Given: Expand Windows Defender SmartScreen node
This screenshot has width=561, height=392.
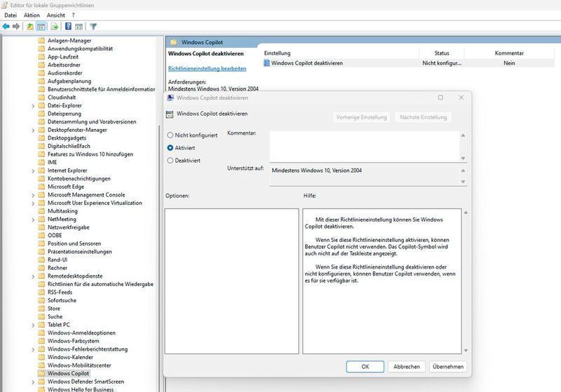Looking at the screenshot, I should click(x=33, y=382).
